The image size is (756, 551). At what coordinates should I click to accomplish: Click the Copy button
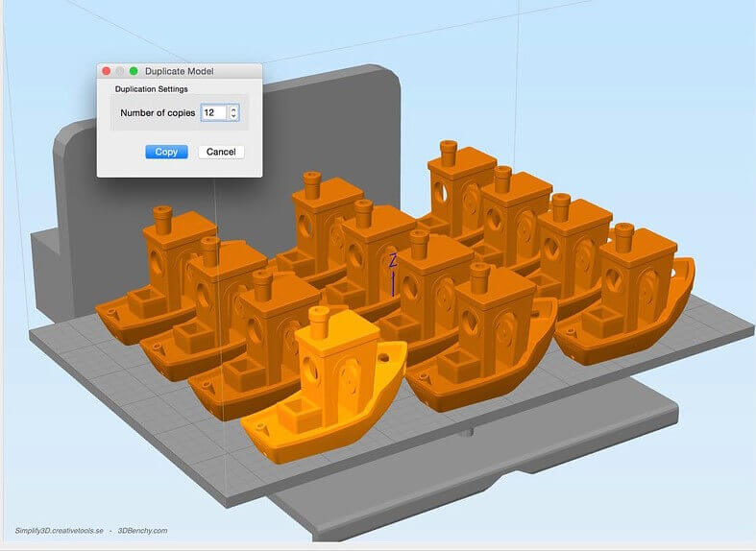pos(166,152)
